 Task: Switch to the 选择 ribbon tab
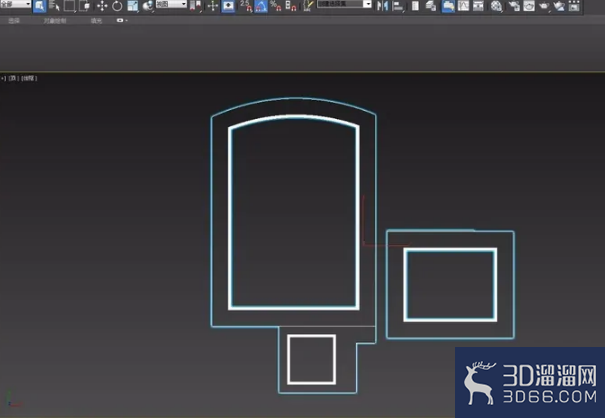[x=14, y=20]
